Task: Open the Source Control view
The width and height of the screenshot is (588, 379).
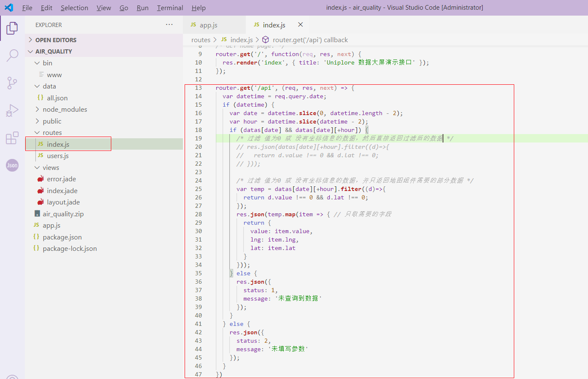Action: [x=12, y=83]
